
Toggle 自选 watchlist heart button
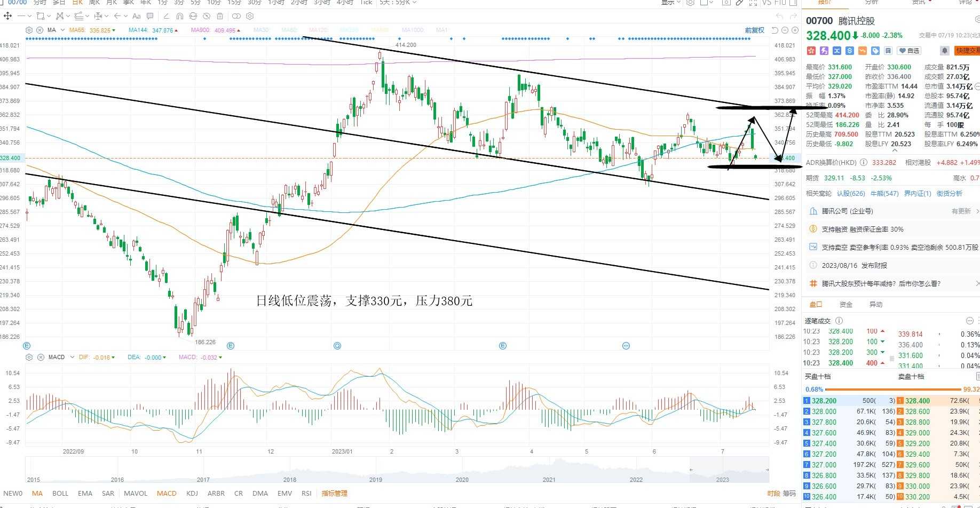(x=909, y=51)
